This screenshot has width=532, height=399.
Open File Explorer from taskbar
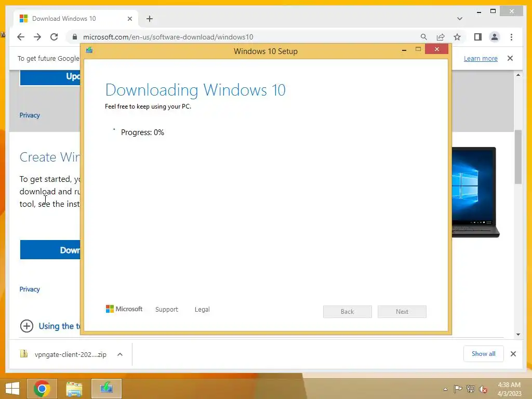coord(74,389)
